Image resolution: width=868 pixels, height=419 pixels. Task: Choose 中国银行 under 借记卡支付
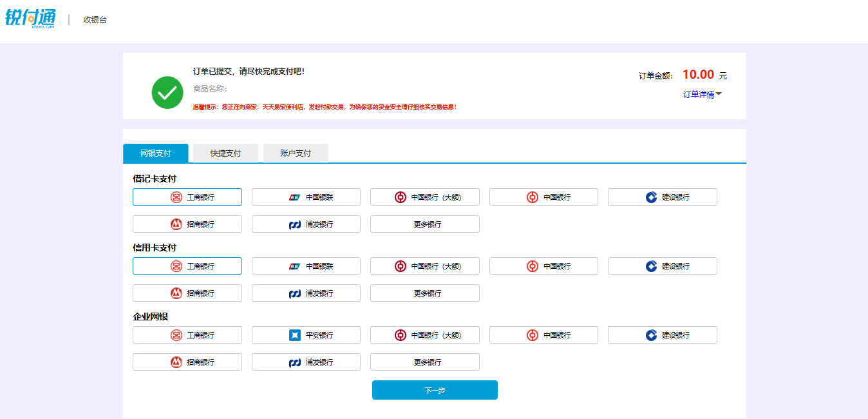pos(543,197)
